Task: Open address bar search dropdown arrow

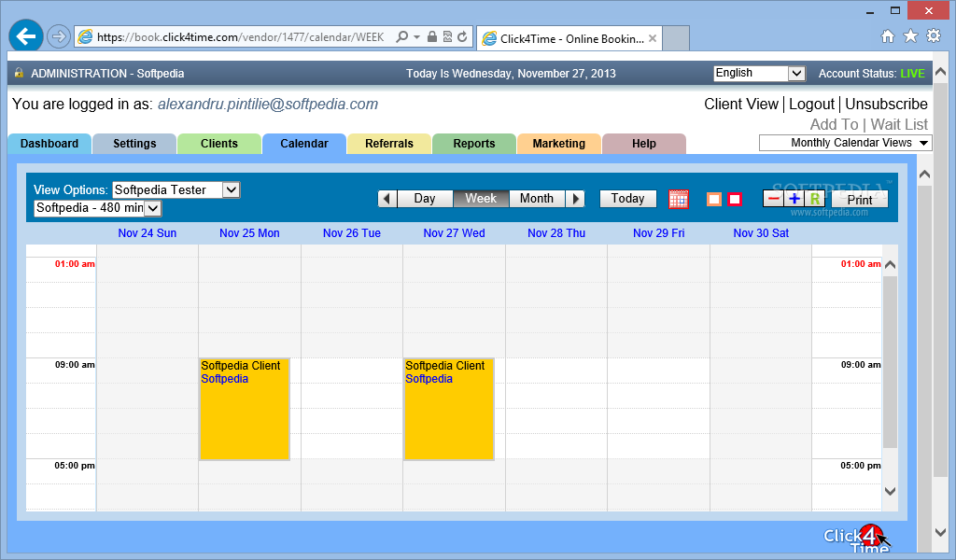Action: coord(416,37)
